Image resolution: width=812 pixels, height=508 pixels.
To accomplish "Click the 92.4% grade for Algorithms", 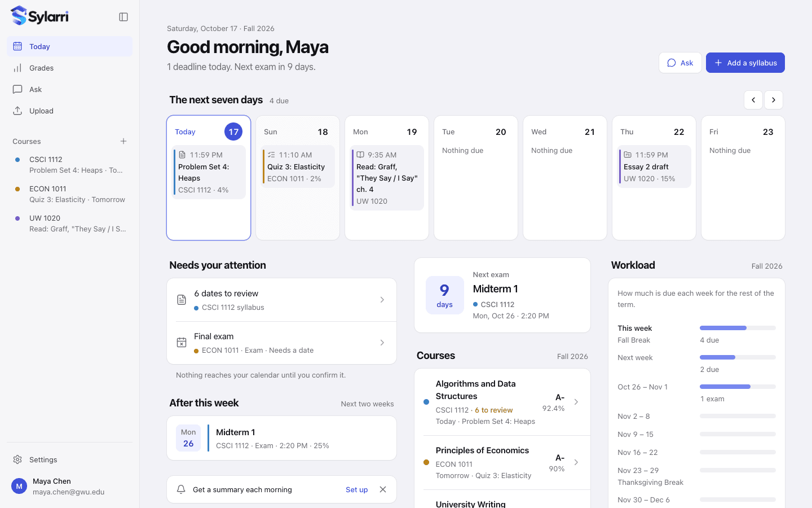I will point(553,409).
